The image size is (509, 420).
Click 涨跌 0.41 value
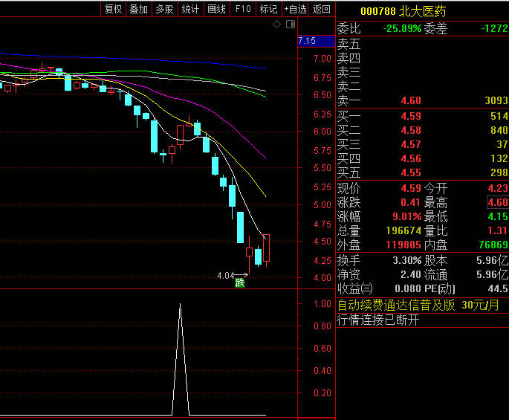411,202
